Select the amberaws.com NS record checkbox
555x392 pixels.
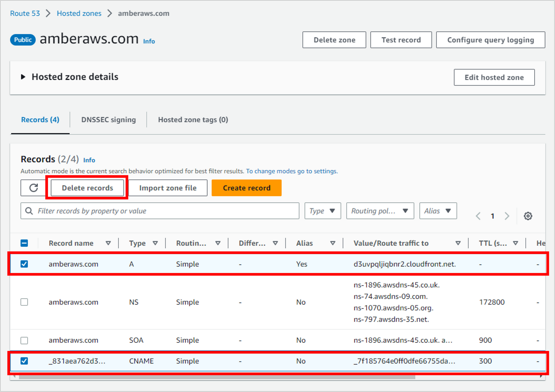(x=24, y=302)
